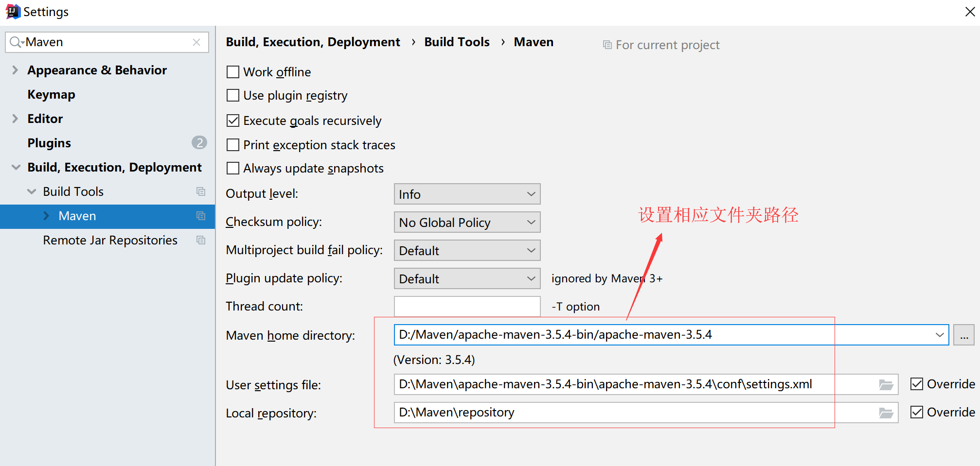Enable Use plugin registry checkbox

tap(233, 95)
